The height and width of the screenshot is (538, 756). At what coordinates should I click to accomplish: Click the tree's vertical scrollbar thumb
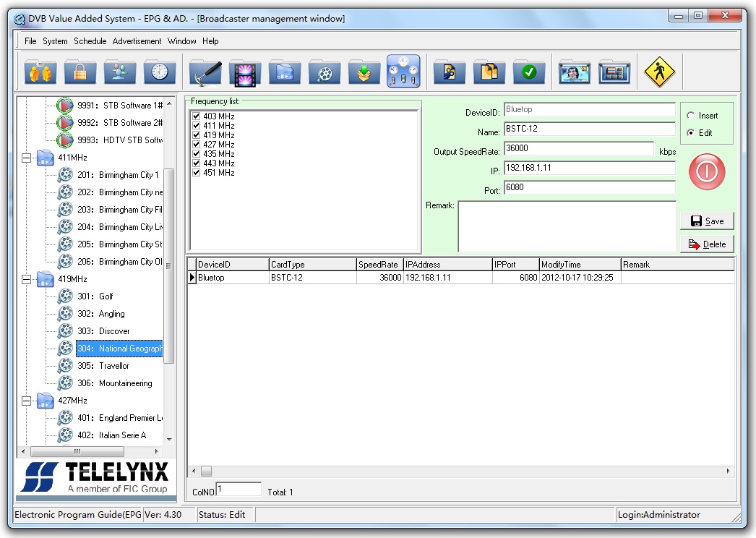[168, 265]
